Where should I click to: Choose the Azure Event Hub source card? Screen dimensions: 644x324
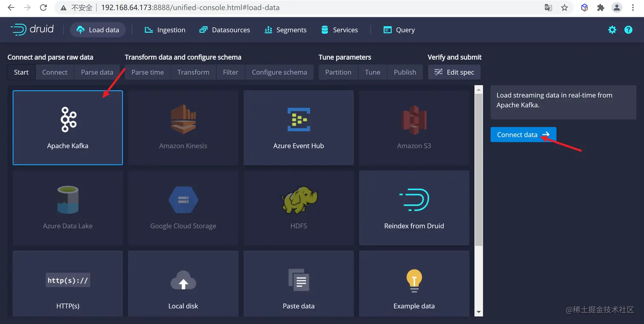point(299,127)
